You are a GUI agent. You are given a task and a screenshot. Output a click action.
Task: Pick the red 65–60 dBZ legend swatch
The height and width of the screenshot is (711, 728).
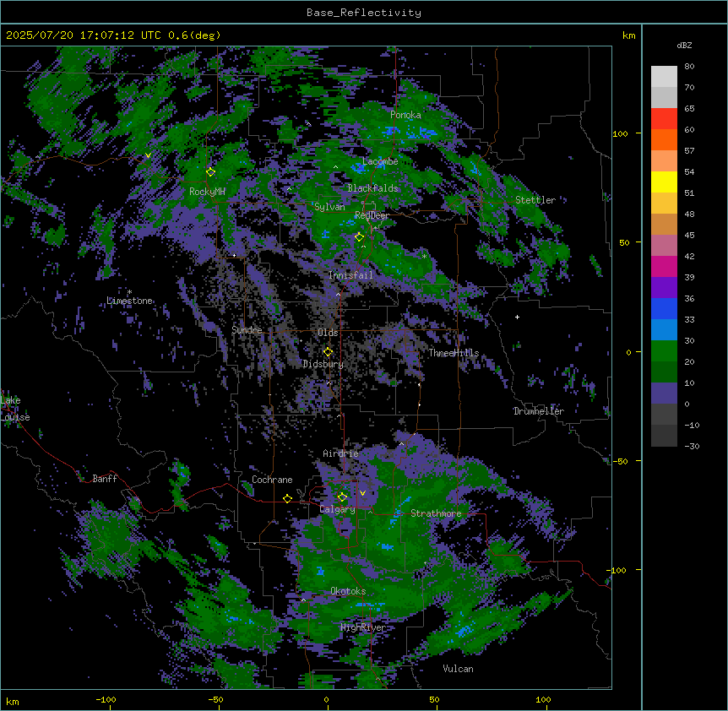(x=664, y=119)
